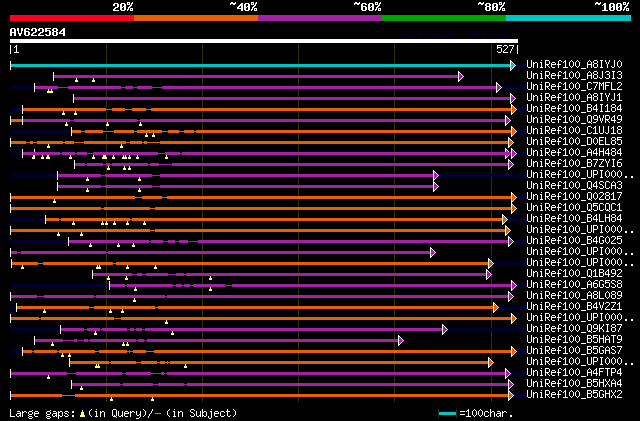The image size is (640, 421).
Task: Select the UniRef100_B4V2Z1 label
Action: (574, 306)
